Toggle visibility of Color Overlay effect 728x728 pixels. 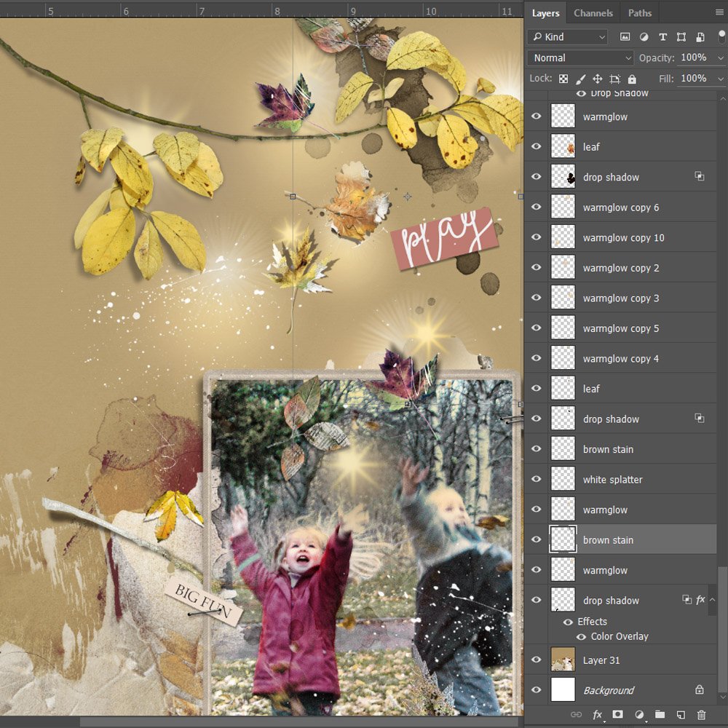pyautogui.click(x=581, y=636)
